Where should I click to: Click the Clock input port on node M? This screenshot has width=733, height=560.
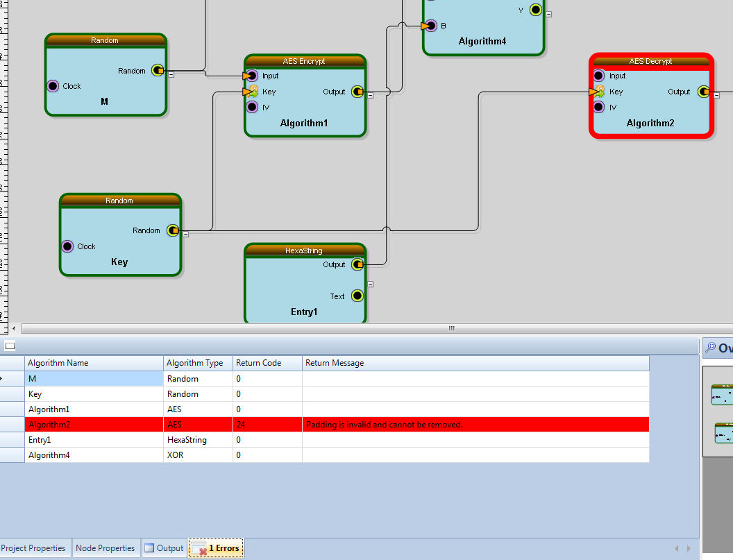point(53,86)
